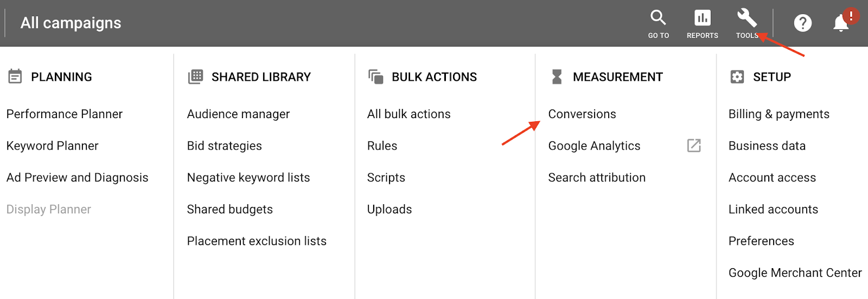Click the Planning calendar icon
The width and height of the screenshot is (868, 299).
15,76
